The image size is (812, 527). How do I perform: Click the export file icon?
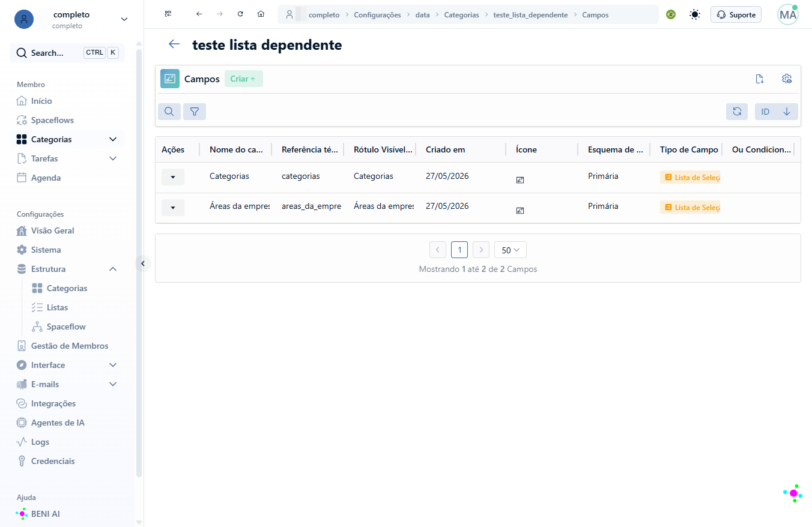[759, 79]
